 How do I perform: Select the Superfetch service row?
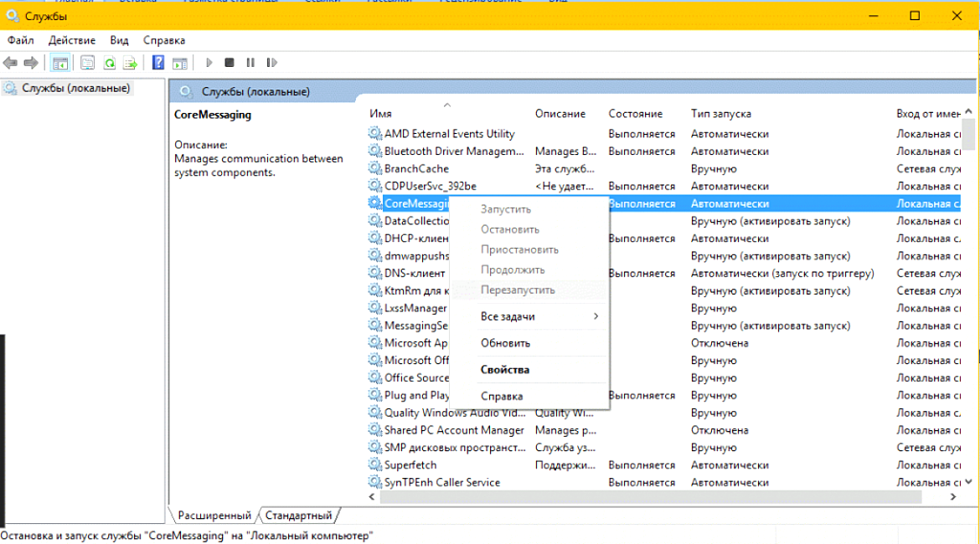pos(410,464)
